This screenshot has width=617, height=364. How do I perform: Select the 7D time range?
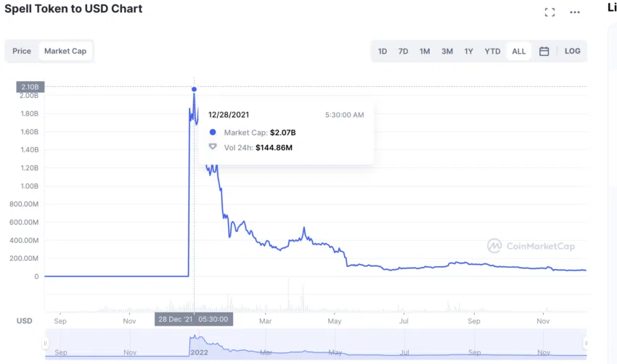coord(403,51)
